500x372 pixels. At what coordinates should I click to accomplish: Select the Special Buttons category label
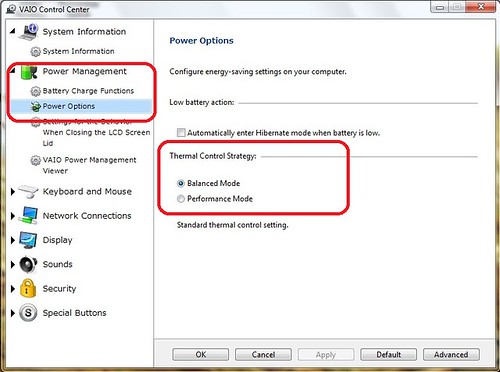(74, 313)
